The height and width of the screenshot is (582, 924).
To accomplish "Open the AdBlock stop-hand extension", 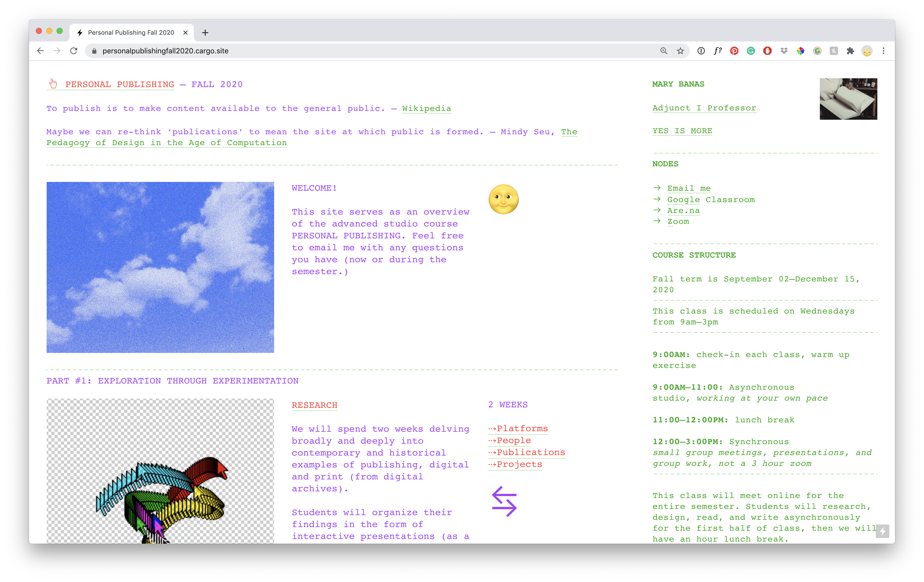I will [767, 51].
